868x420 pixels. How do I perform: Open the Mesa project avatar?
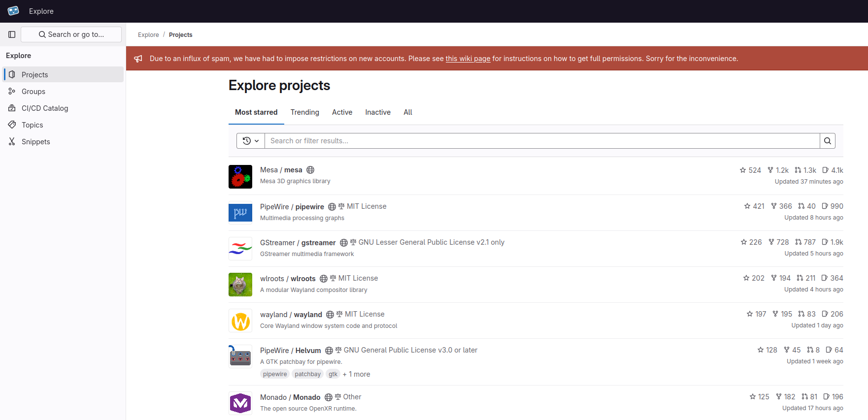(x=240, y=177)
